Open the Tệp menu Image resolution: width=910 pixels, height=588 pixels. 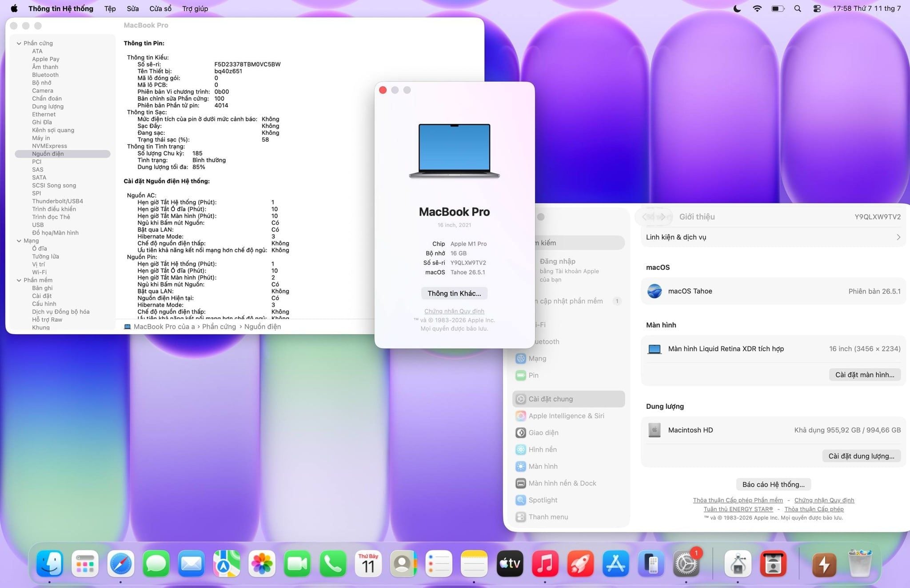(110, 8)
